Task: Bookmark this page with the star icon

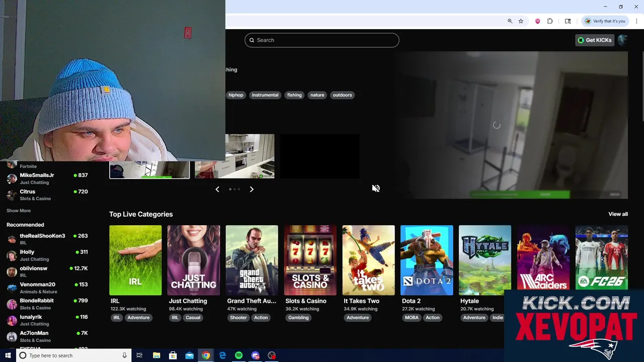Action: click(x=521, y=21)
